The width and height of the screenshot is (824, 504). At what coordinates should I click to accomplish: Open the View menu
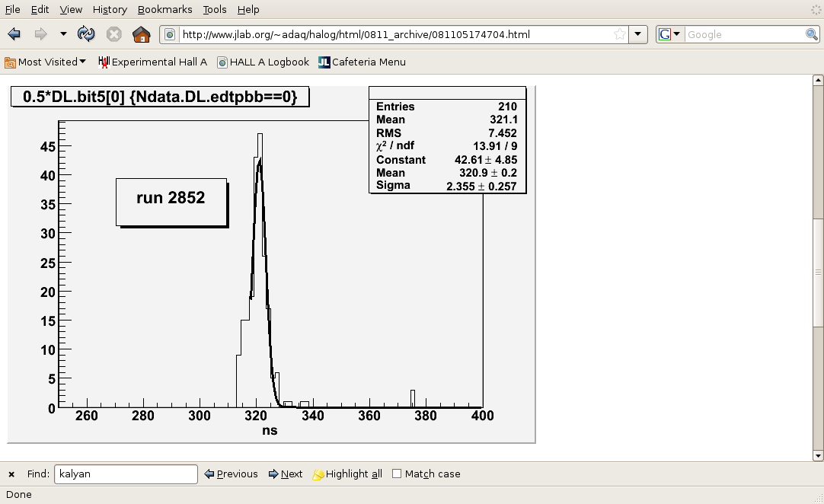pos(71,9)
